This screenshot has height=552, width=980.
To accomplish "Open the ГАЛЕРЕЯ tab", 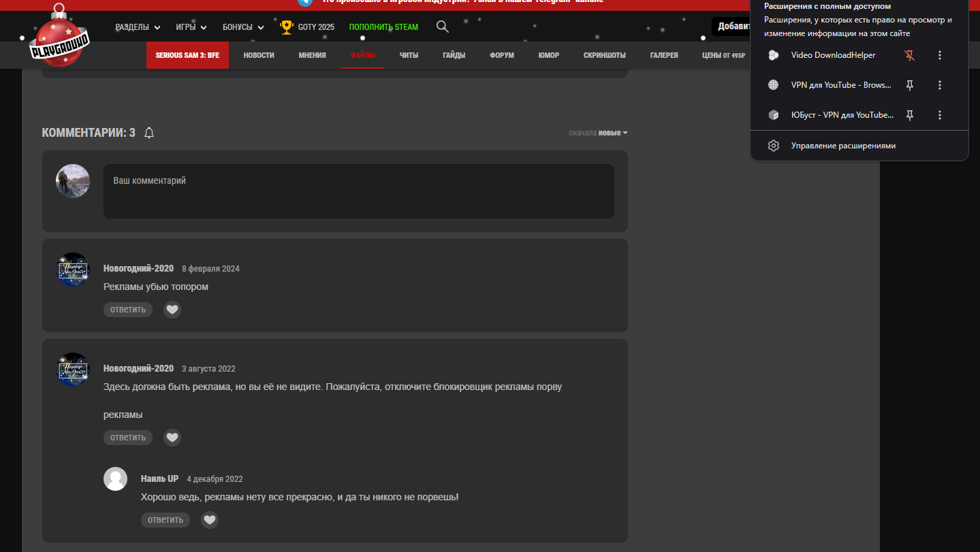I will click(664, 55).
